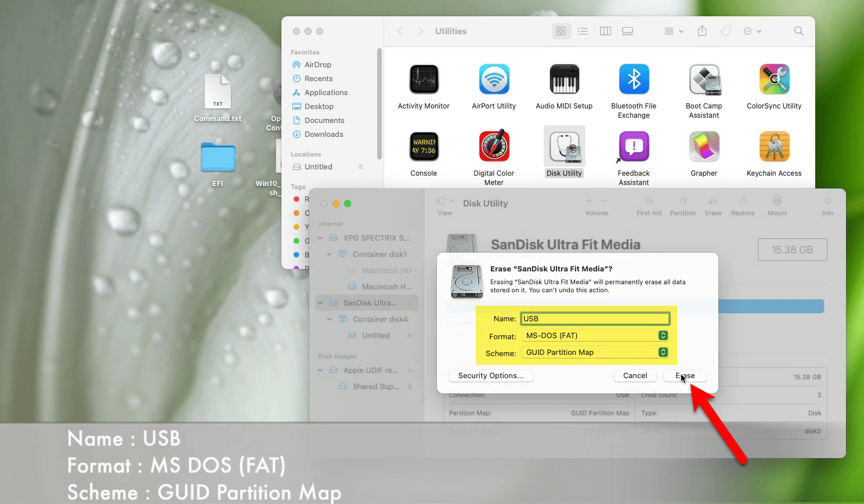
Task: Open Digital Color Meter app
Action: [x=494, y=147]
